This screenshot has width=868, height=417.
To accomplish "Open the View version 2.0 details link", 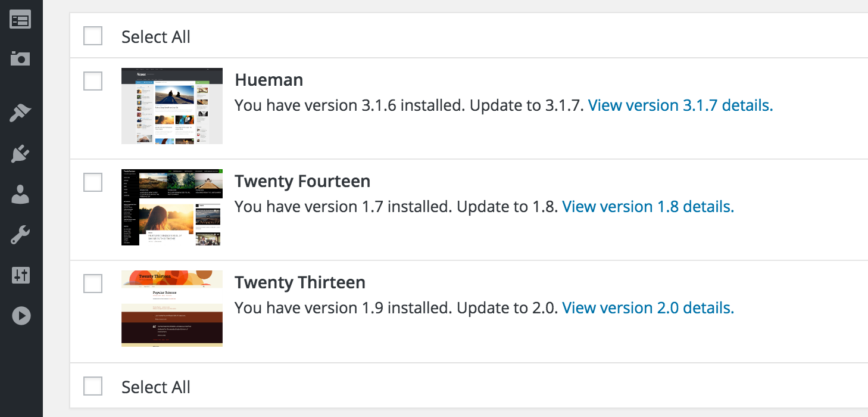I will [x=648, y=309].
